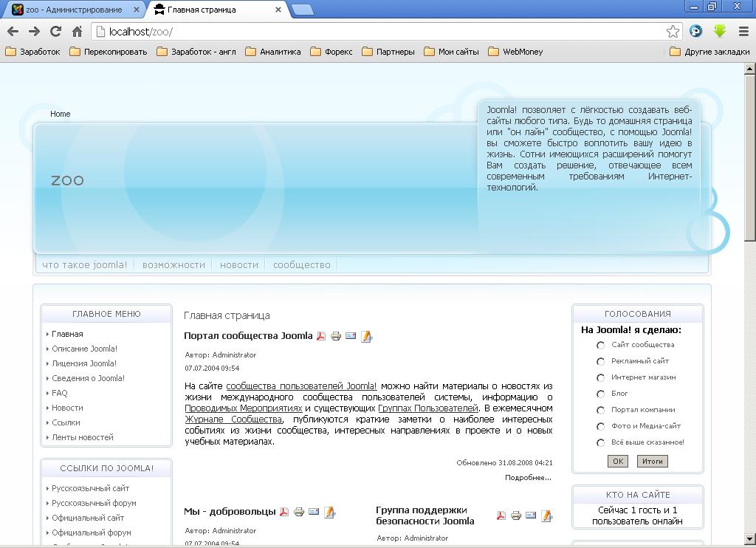Open Ленты новостей in main menu
Viewport: 756px width, 548px height.
coord(83,437)
